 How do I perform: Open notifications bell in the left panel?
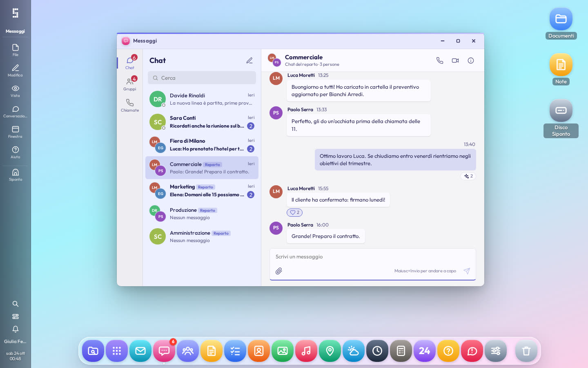tap(16, 329)
